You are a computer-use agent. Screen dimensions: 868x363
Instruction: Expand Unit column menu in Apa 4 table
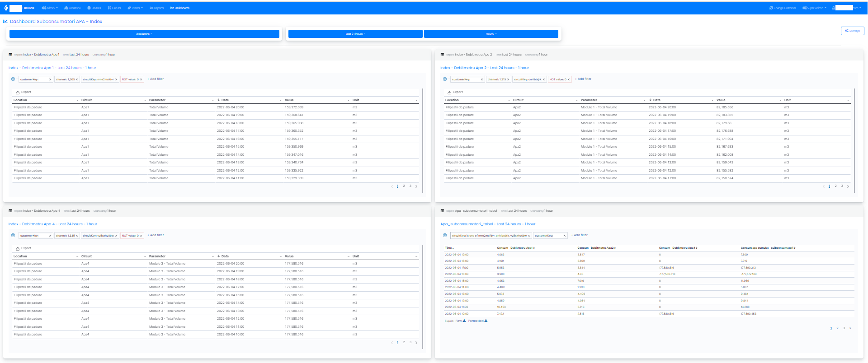point(416,256)
